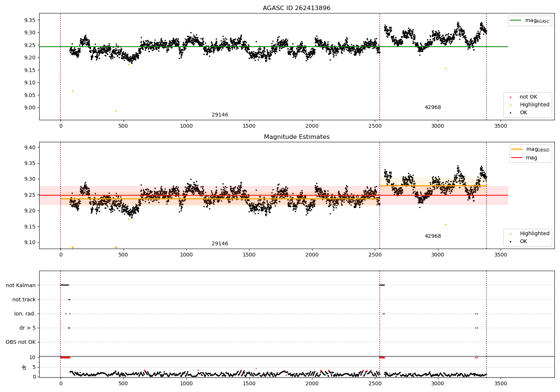The width and height of the screenshot is (560, 392).
Task: Click the 'not Kalman' row label
Action: pos(21,285)
